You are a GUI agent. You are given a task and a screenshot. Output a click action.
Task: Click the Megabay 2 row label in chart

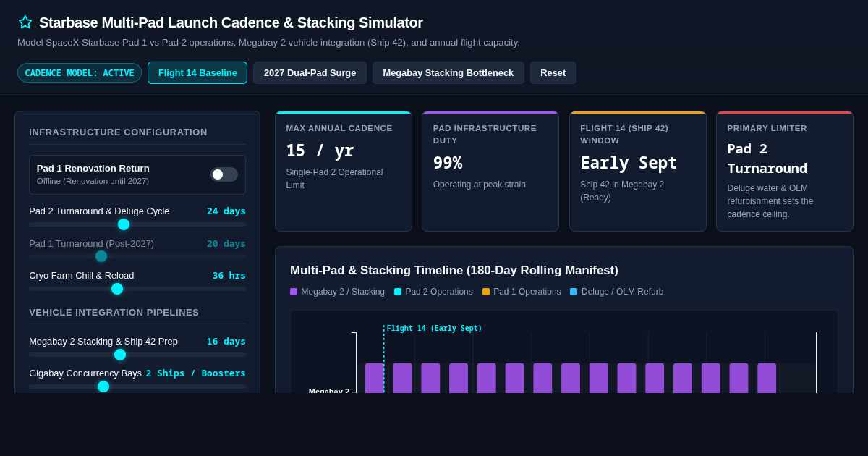(329, 391)
